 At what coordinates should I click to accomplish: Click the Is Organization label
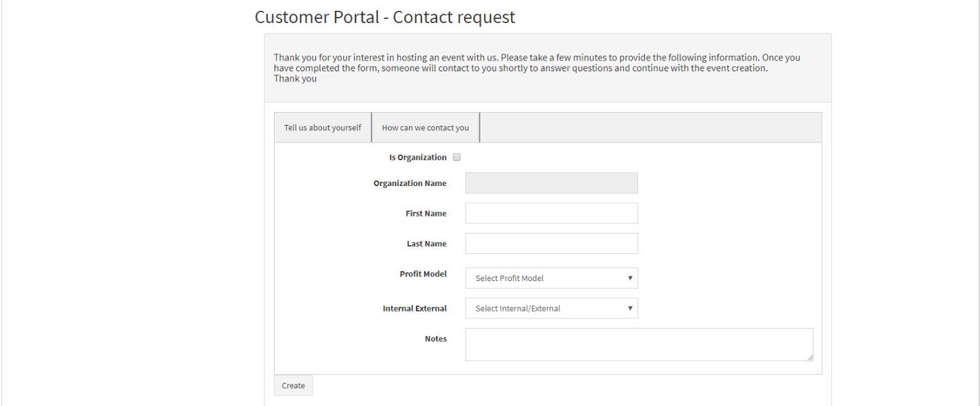click(x=417, y=158)
